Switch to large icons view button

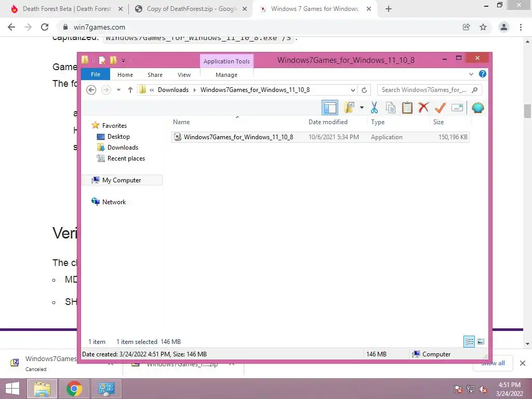(x=481, y=341)
